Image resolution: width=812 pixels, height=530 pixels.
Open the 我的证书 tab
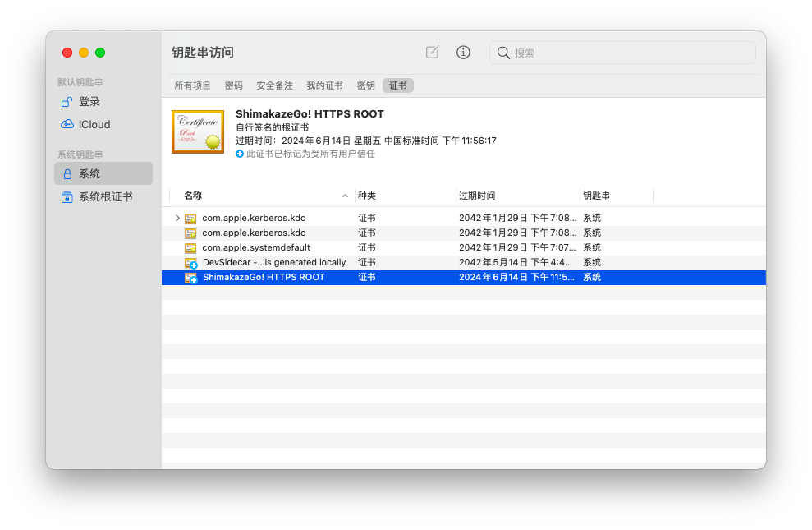324,85
